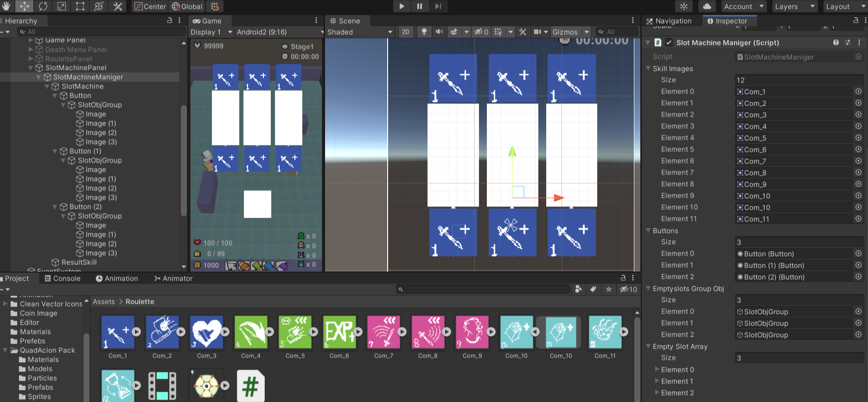Expand the RoulettePanel in Hierarchy

(x=31, y=59)
